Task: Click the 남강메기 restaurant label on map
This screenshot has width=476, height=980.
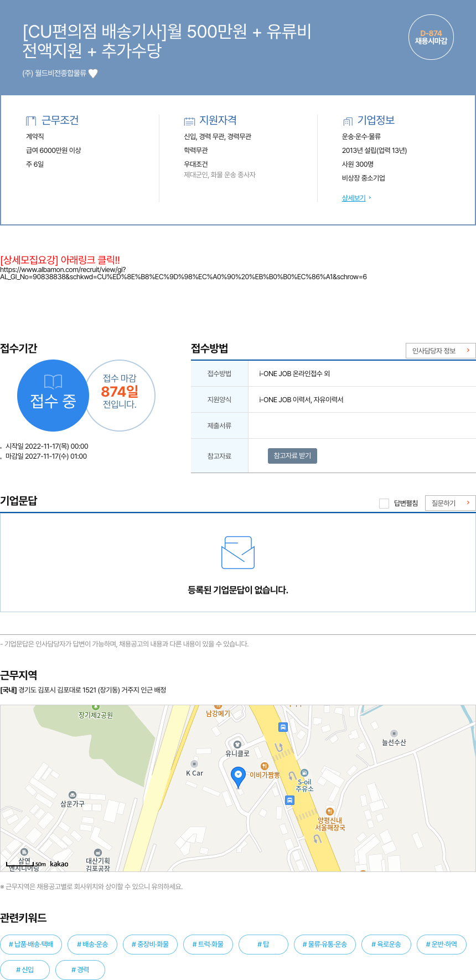Action: pyautogui.click(x=218, y=714)
